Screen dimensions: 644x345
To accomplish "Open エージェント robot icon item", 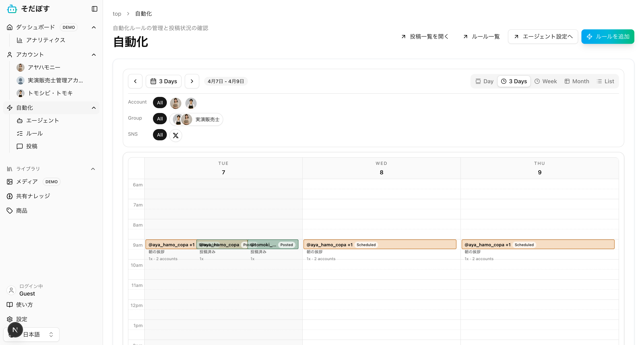I will 42,121.
